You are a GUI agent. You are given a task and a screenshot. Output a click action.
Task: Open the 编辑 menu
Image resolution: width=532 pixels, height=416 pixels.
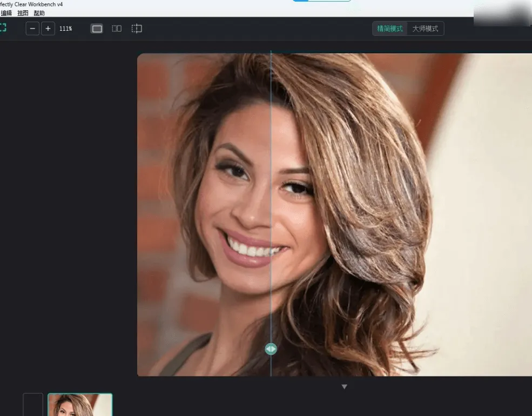pyautogui.click(x=6, y=13)
